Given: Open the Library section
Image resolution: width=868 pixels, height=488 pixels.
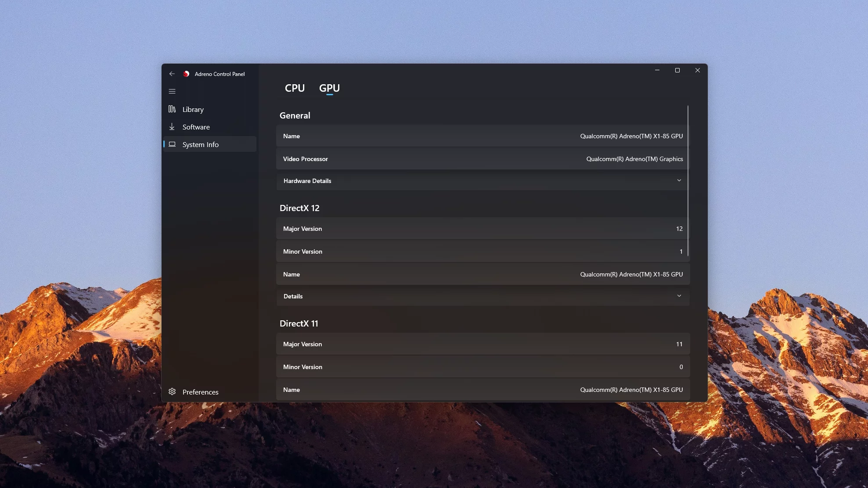Looking at the screenshot, I should [x=210, y=109].
